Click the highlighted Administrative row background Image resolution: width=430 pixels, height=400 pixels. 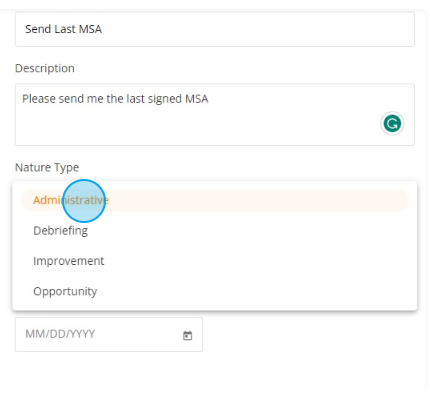(215, 200)
